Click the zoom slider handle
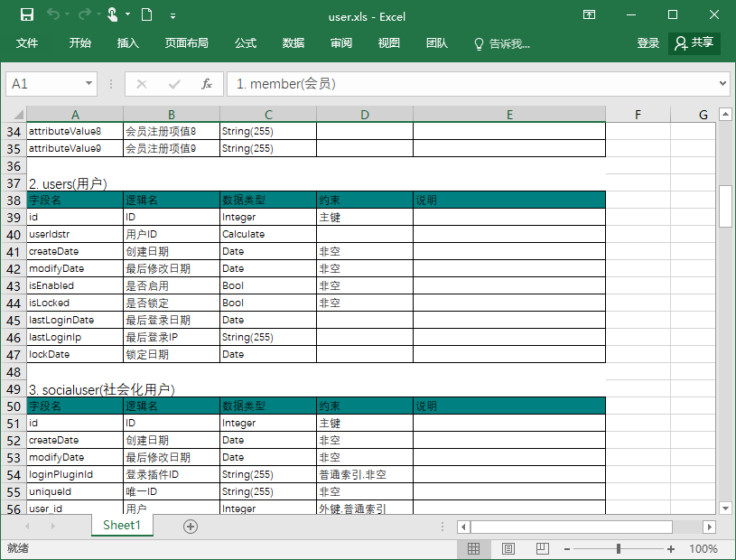 [619, 548]
